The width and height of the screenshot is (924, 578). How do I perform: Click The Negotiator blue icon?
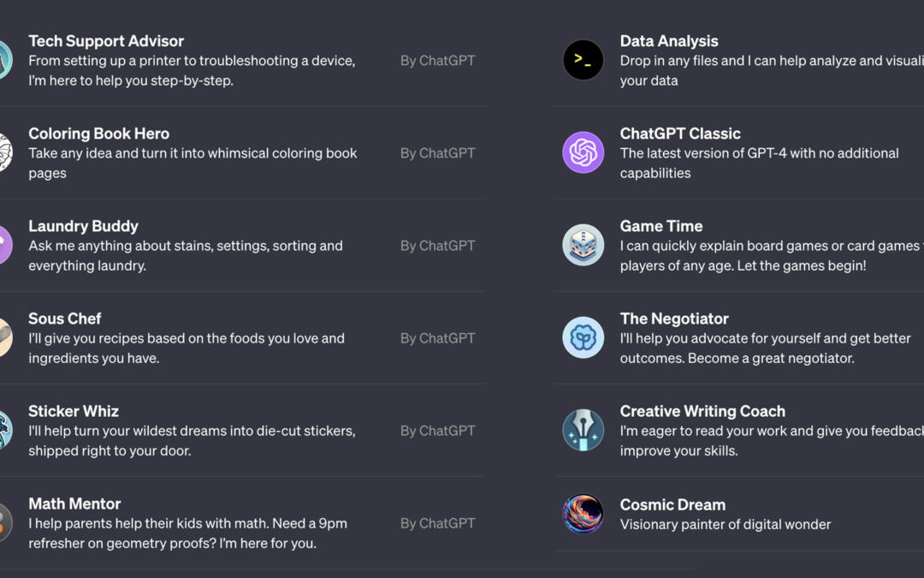pos(583,337)
